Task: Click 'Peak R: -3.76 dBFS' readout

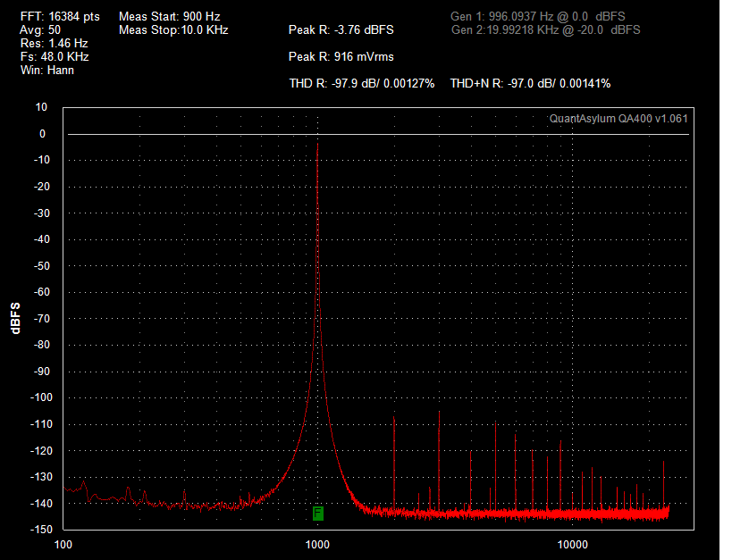Action: click(x=341, y=29)
